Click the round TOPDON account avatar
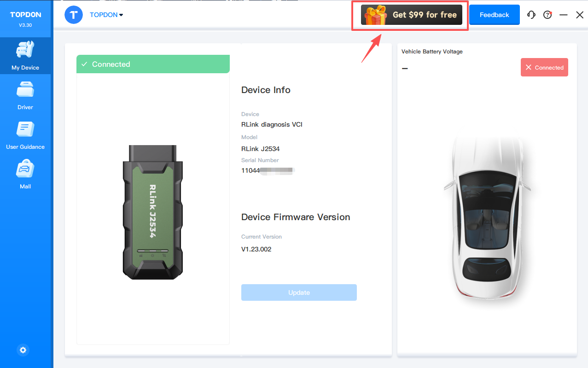Screen dimensions: 588x368 point(74,15)
